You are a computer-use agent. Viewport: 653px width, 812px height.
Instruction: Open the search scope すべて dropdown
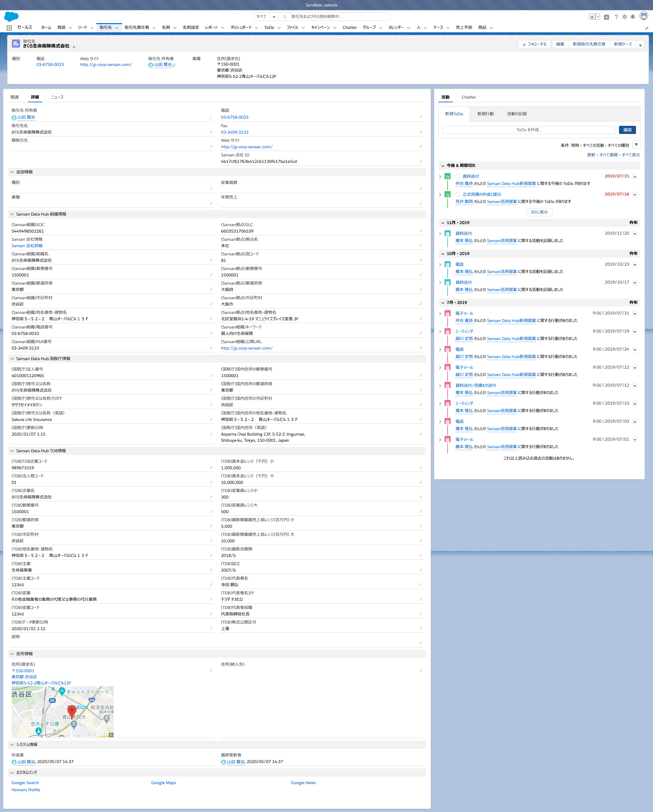[x=266, y=17]
